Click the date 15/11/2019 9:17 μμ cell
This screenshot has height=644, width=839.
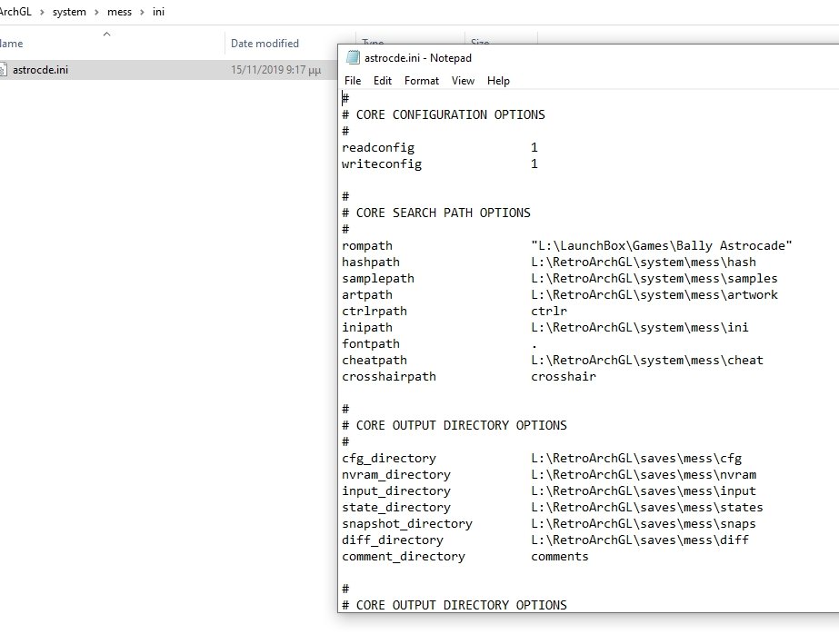[x=276, y=70]
